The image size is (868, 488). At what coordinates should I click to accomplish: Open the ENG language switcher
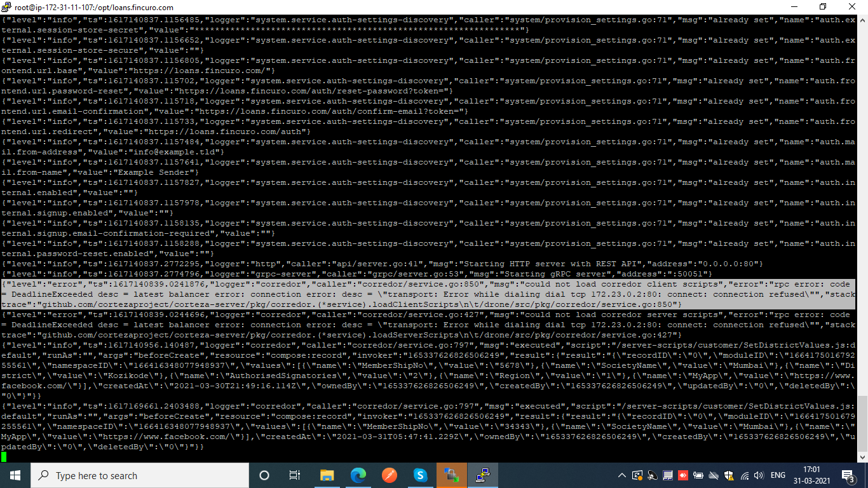(x=778, y=475)
